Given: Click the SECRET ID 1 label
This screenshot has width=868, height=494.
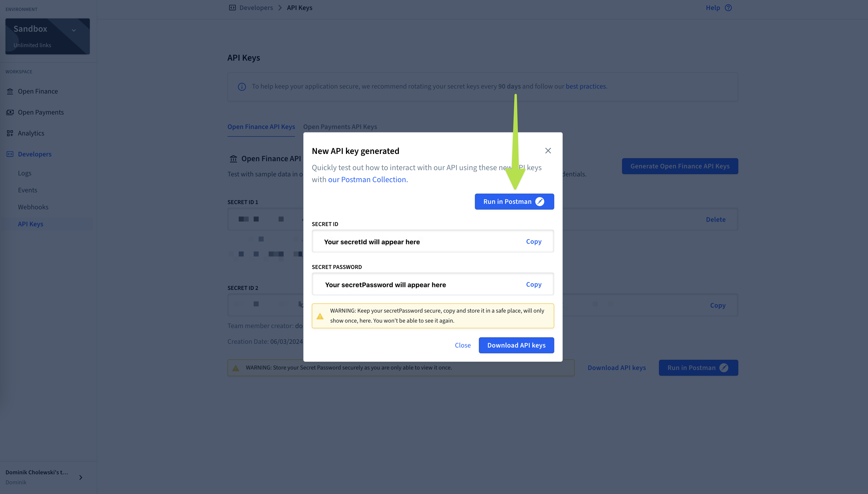Looking at the screenshot, I should pos(243,202).
